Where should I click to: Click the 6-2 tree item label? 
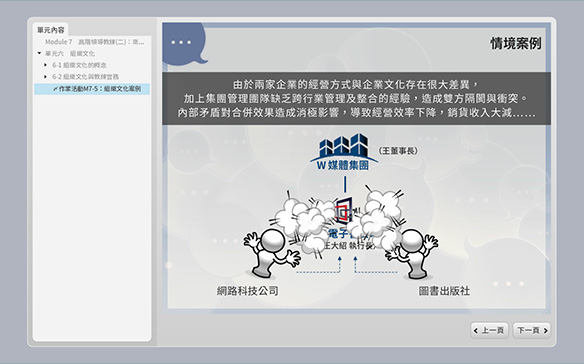pos(85,77)
